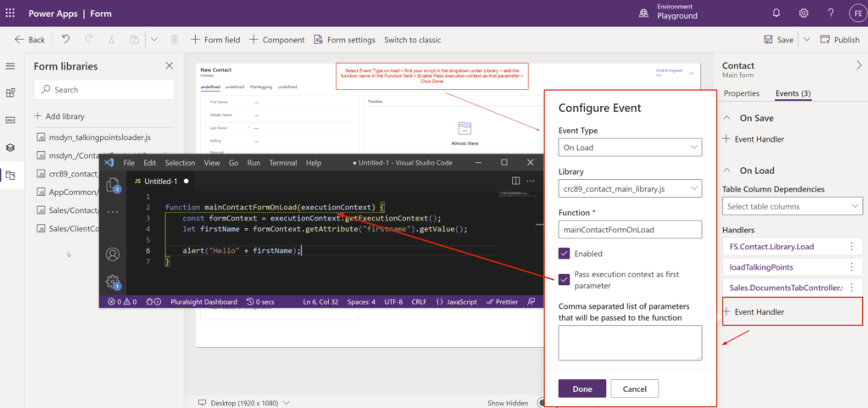Open the Library dropdown

coord(630,188)
